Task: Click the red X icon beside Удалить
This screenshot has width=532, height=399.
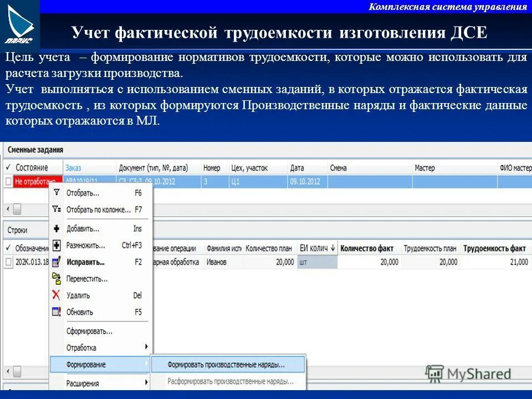Action: coord(57,295)
